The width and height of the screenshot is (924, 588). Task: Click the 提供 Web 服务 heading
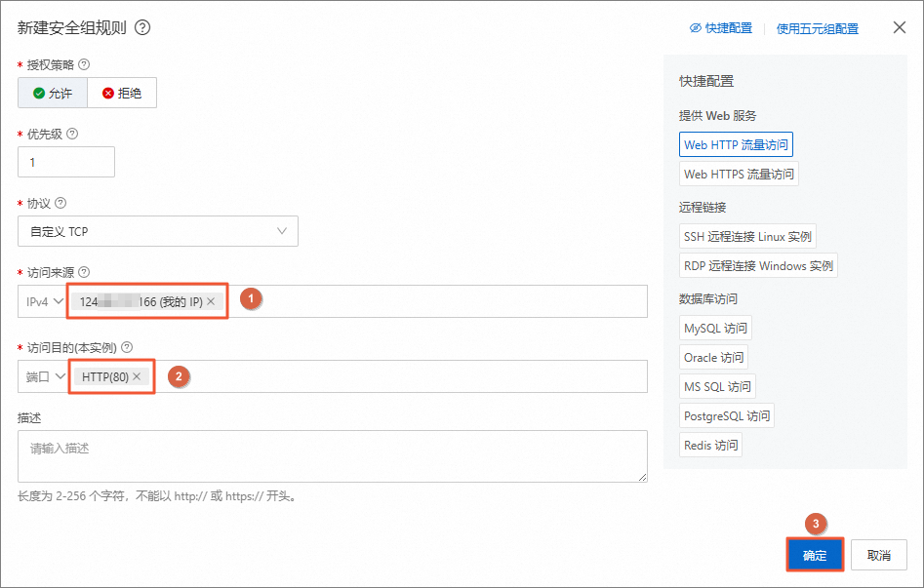[x=717, y=115]
